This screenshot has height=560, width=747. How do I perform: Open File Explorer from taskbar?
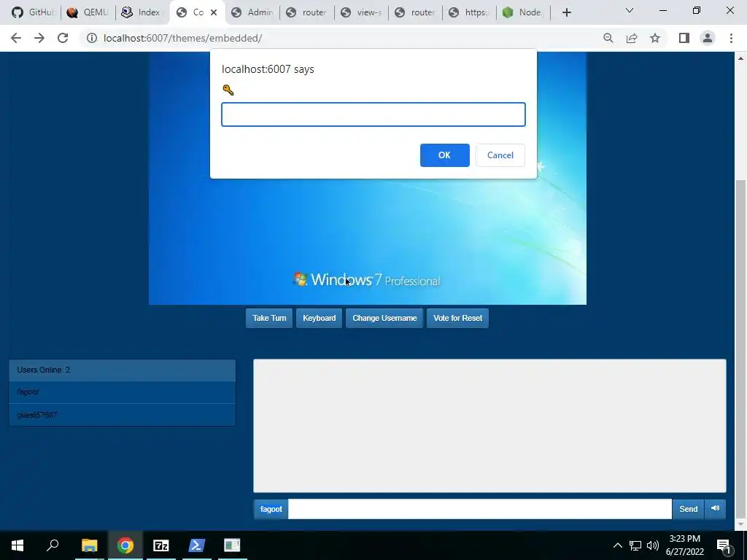(89, 545)
